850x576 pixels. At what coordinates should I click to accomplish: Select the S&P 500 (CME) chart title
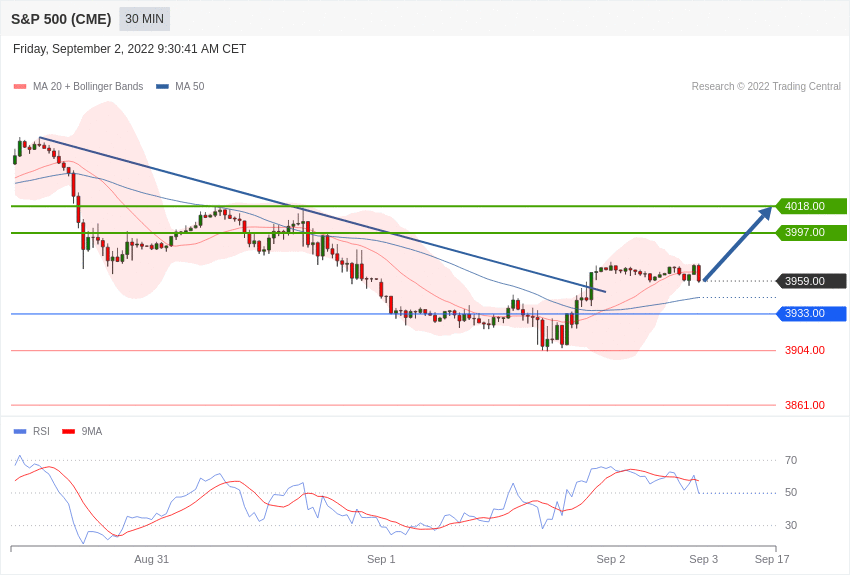click(x=61, y=19)
